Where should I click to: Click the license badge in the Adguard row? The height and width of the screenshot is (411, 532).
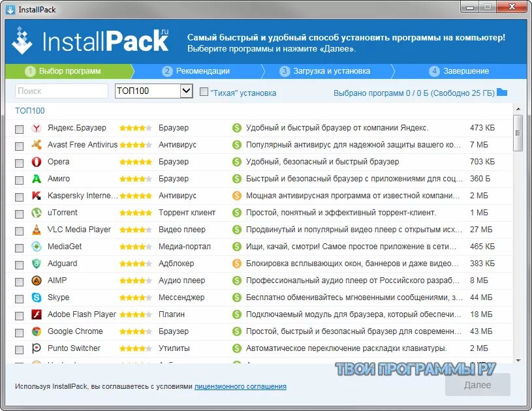coord(237,264)
